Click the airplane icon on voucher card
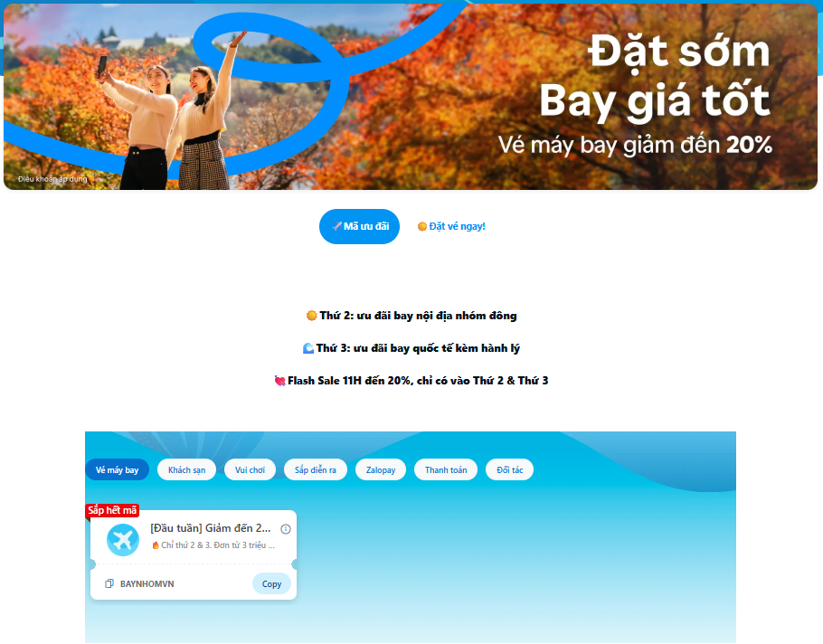Viewport: 823px width, 644px height. 123,540
